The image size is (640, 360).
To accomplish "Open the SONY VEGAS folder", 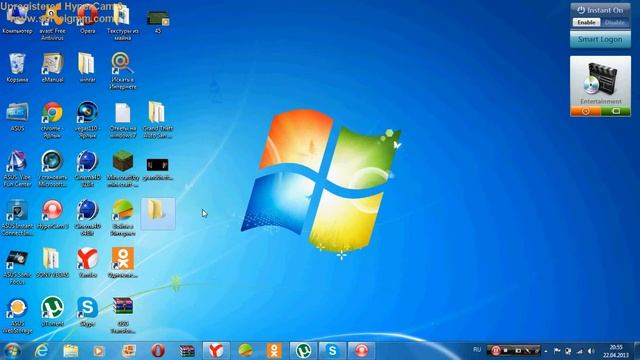I will click(x=52, y=263).
